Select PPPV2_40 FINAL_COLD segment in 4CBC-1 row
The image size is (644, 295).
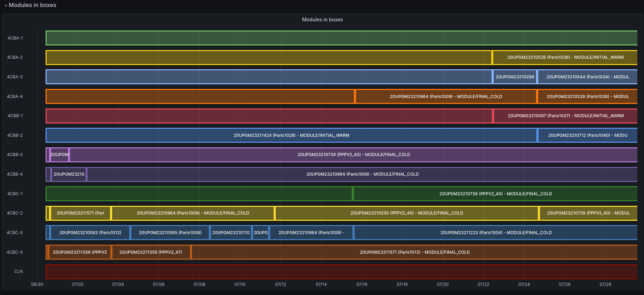[495, 194]
